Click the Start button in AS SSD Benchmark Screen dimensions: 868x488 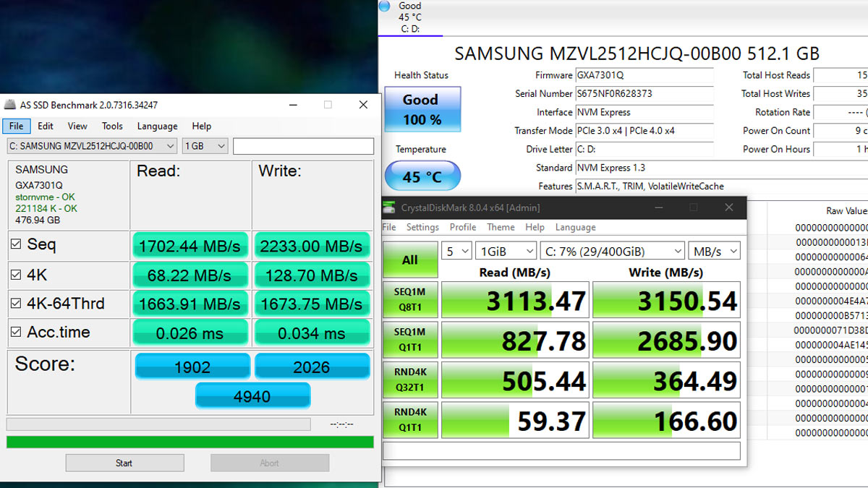124,463
